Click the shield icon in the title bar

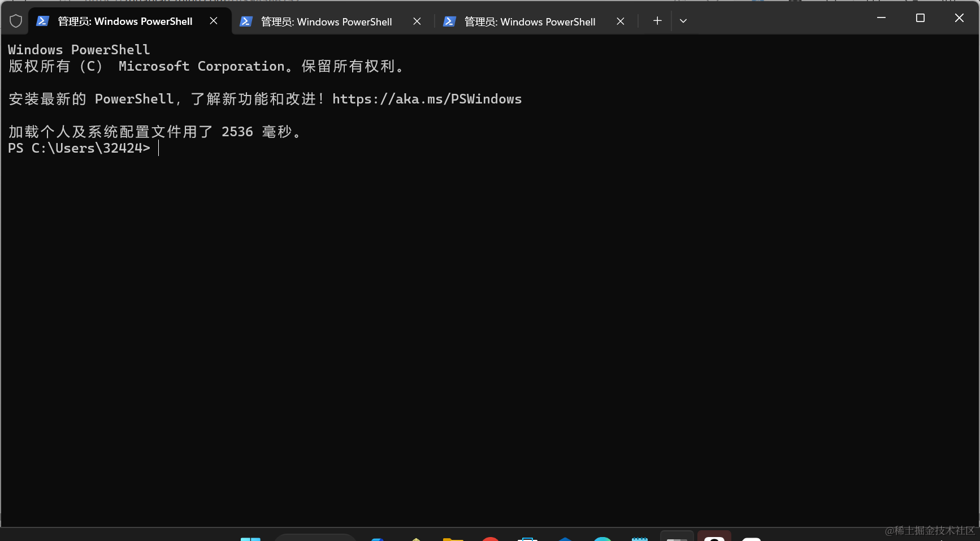(x=16, y=20)
